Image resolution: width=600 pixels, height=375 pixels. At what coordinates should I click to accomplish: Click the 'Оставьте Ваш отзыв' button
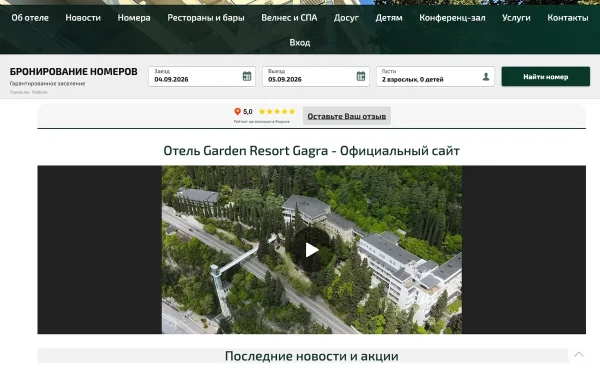click(x=347, y=116)
